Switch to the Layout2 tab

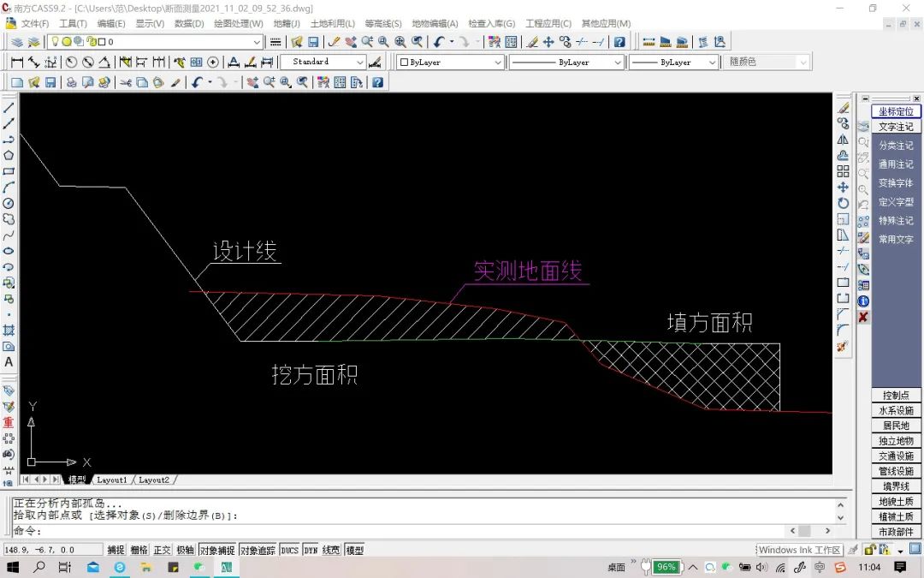tap(154, 480)
